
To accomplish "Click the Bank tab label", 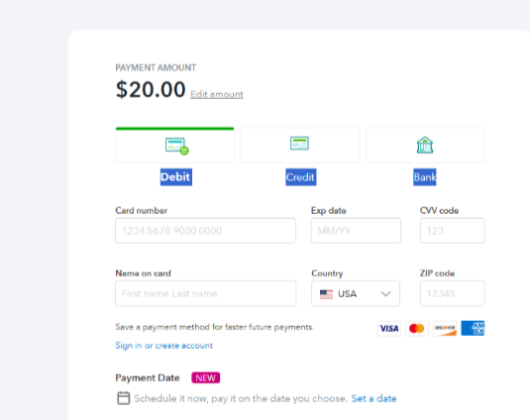I will coord(425,177).
